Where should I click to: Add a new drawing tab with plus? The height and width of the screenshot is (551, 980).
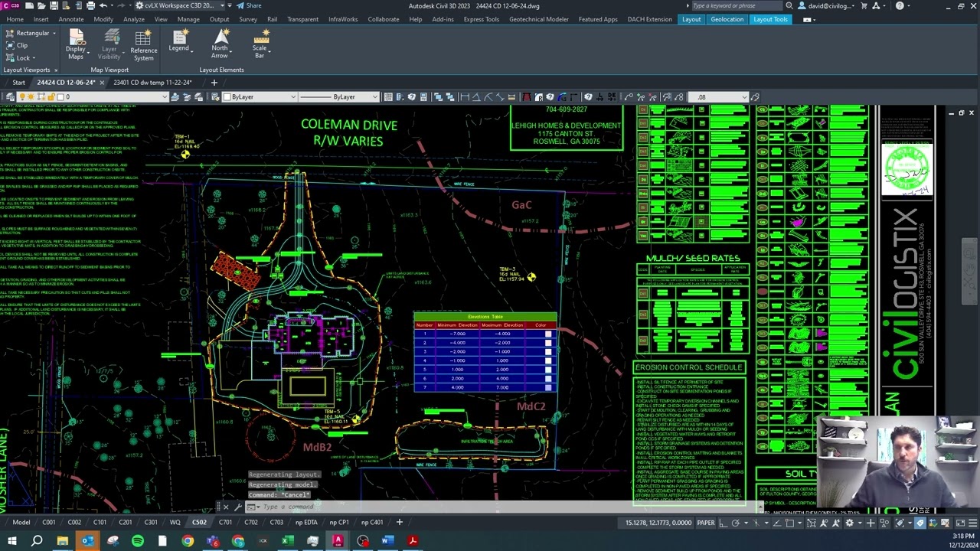(x=214, y=83)
